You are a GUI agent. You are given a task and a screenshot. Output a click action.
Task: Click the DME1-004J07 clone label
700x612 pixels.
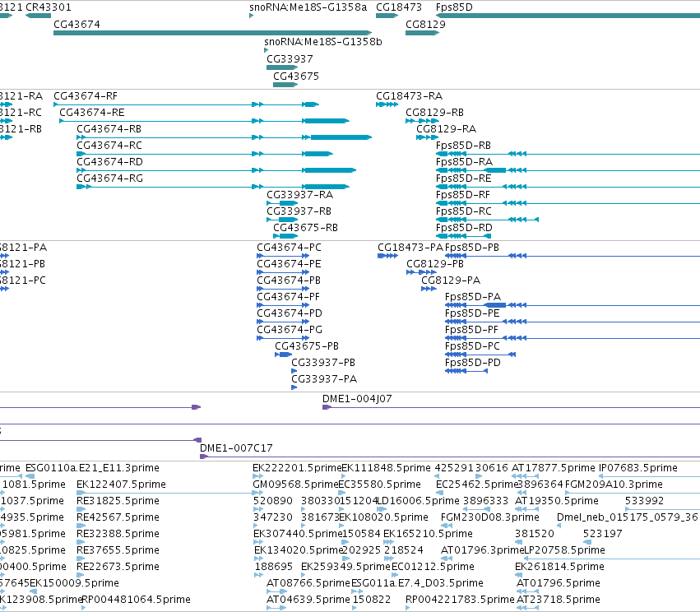pyautogui.click(x=357, y=399)
